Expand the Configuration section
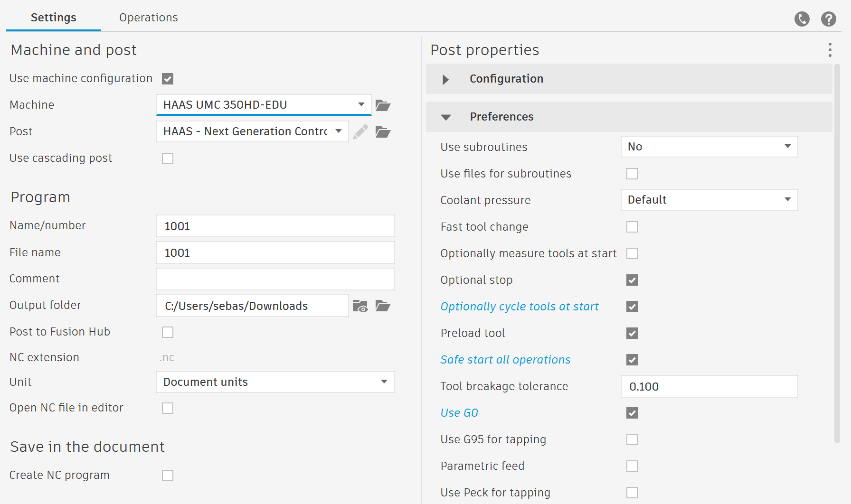The width and height of the screenshot is (851, 504). (x=629, y=79)
